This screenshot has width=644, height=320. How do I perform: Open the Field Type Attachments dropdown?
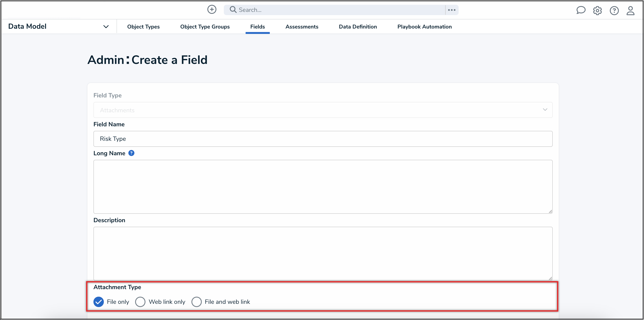(323, 110)
